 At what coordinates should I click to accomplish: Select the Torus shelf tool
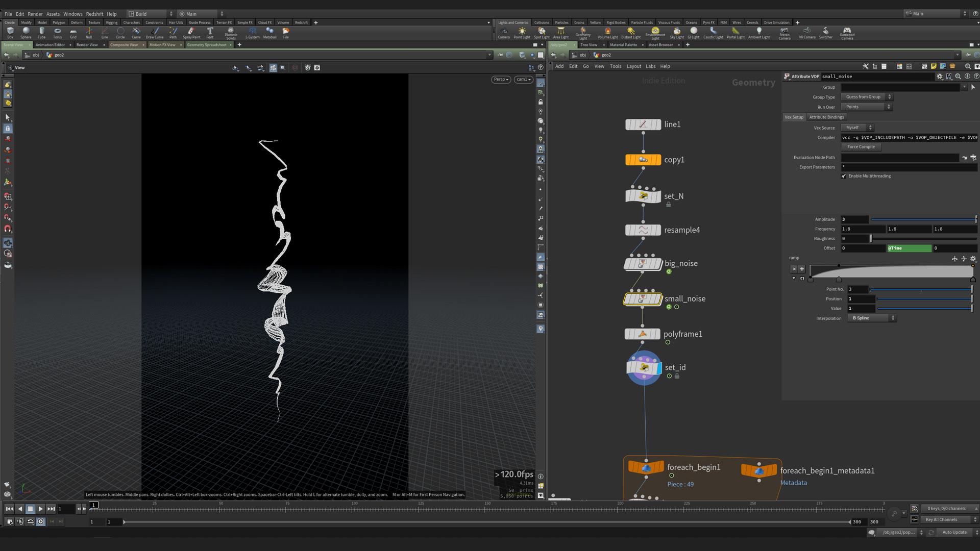click(57, 33)
